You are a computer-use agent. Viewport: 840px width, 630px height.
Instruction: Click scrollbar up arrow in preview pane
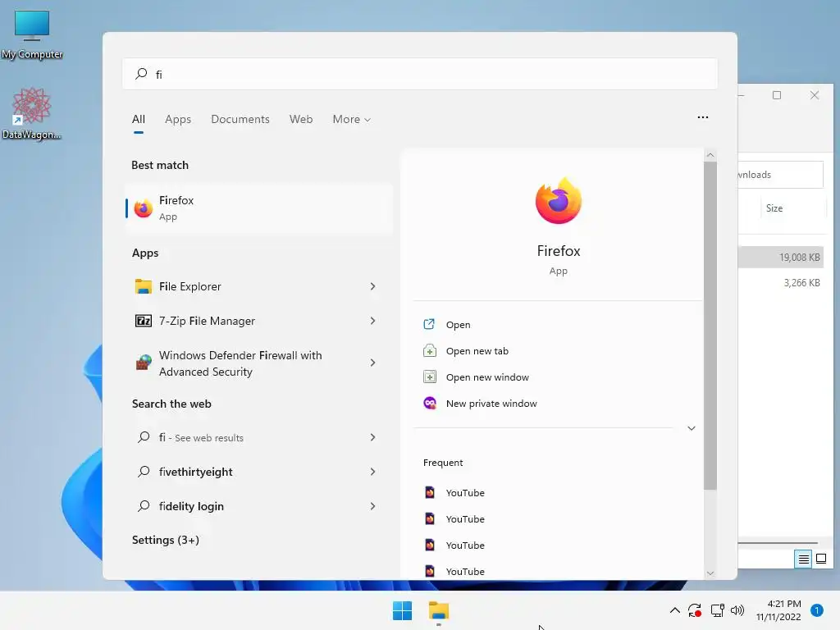coord(710,155)
